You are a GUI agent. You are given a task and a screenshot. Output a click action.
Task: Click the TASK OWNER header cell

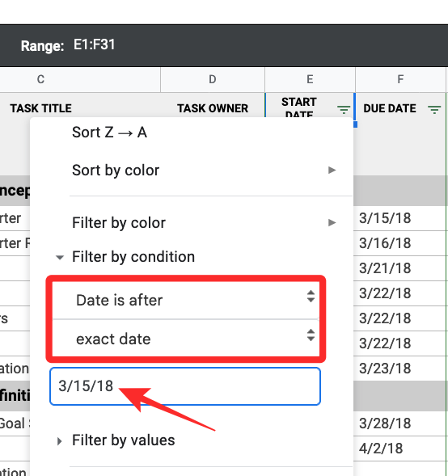213,108
